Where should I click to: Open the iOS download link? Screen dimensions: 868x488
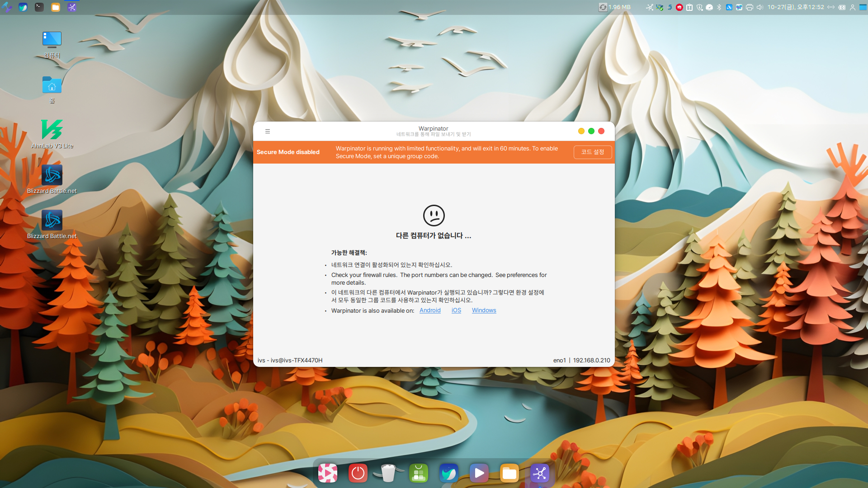coord(456,310)
